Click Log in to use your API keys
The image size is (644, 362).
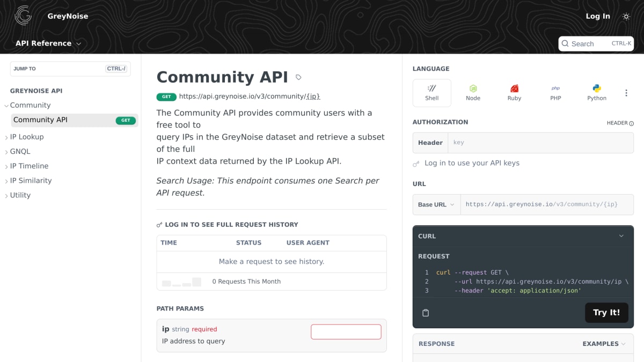472,163
